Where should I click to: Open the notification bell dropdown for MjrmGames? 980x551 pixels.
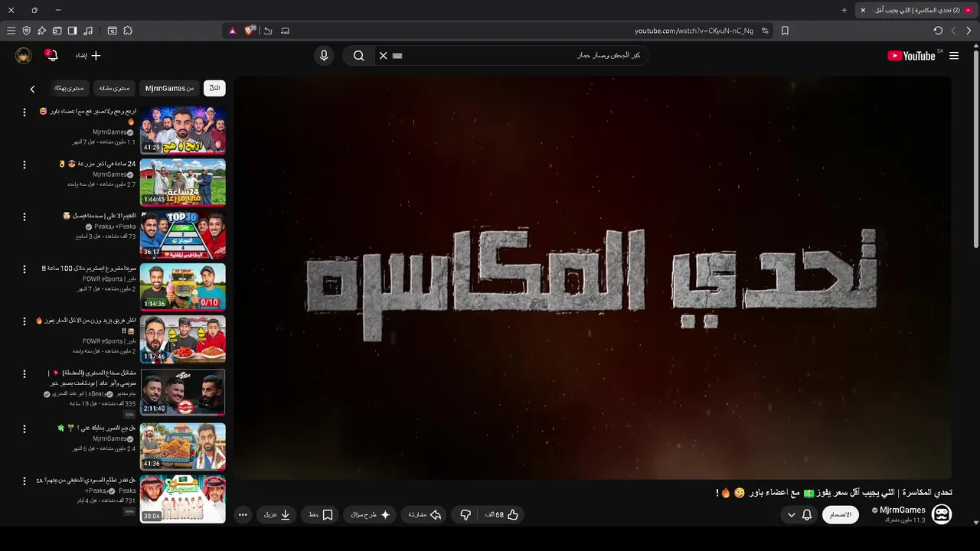coord(800,515)
